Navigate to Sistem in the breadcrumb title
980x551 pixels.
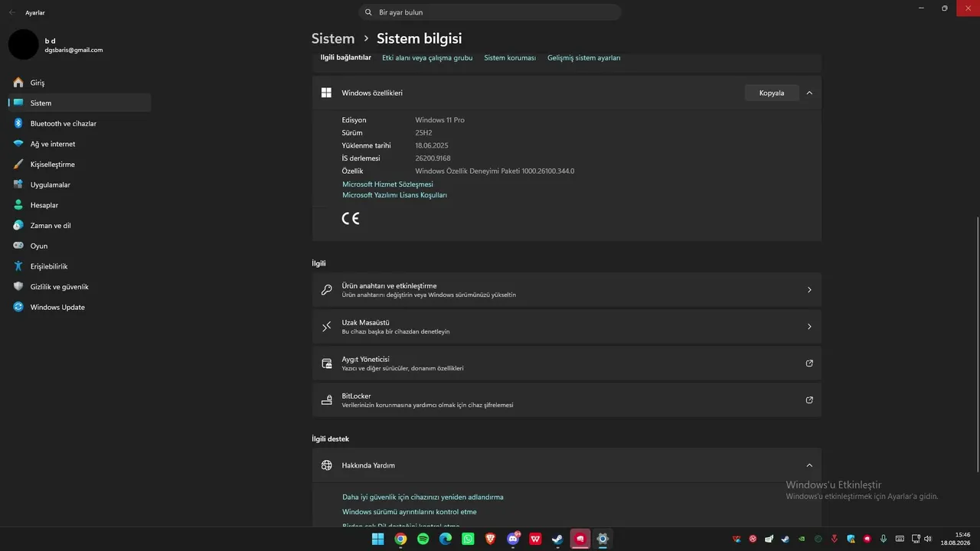333,38
